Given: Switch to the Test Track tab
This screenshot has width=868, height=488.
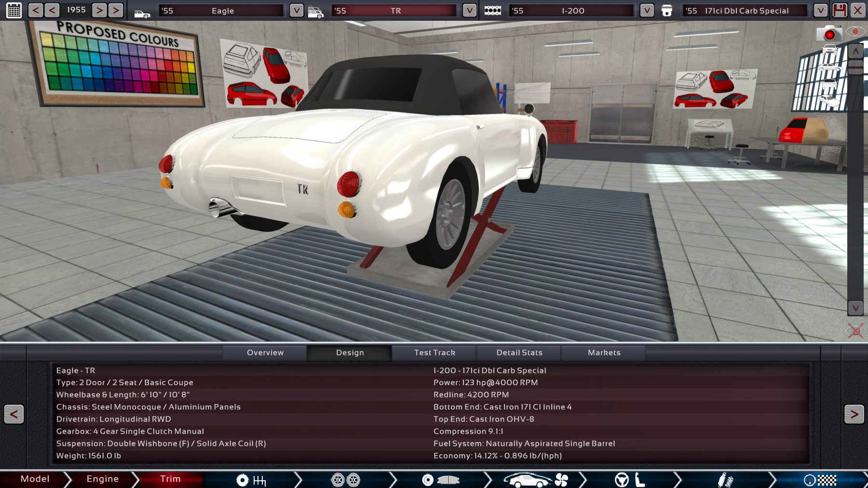Looking at the screenshot, I should pos(434,352).
